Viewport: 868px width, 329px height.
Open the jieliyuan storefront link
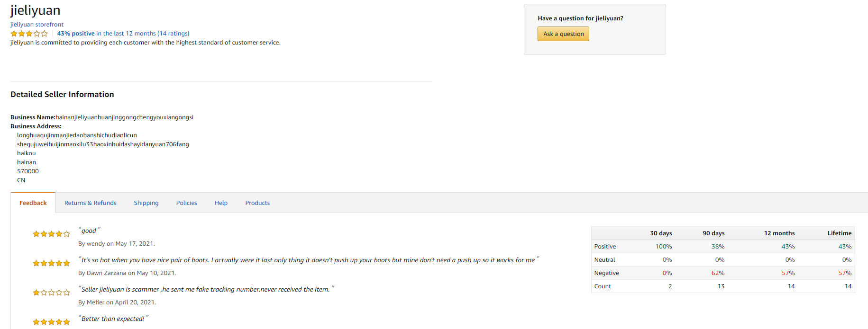(x=37, y=25)
